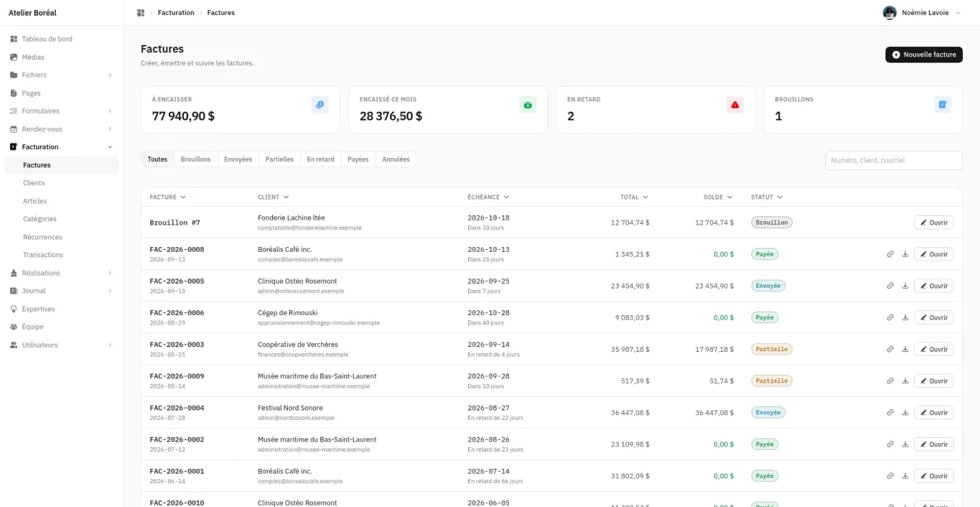The width and height of the screenshot is (980, 507).
Task: Open the Noémie Lavoie user menu chevron
Action: click(958, 13)
